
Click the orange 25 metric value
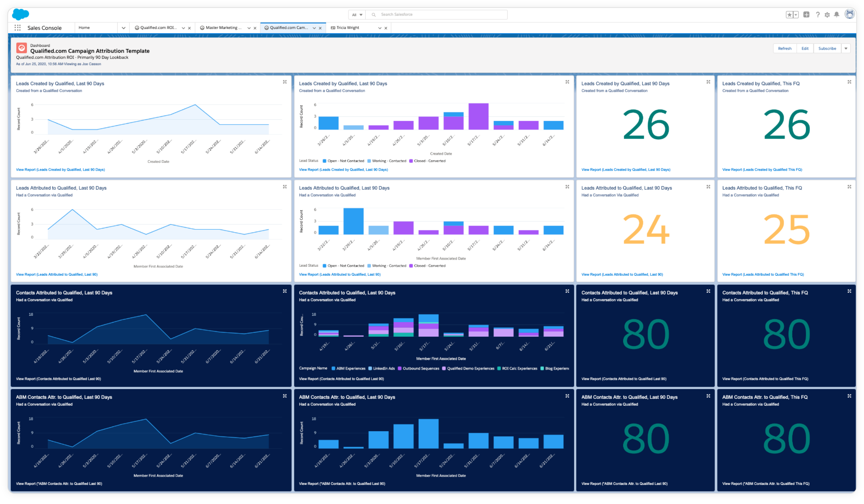click(x=787, y=229)
